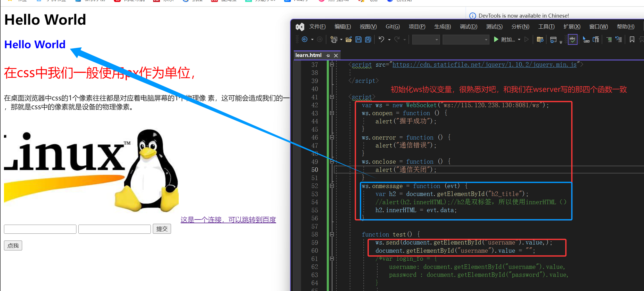Collapse ws.onopen function at line 43

point(332,113)
